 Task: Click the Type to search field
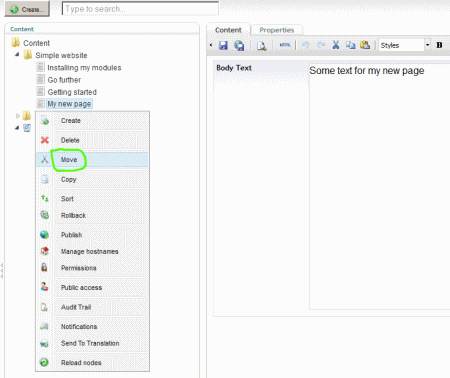pyautogui.click(x=140, y=9)
